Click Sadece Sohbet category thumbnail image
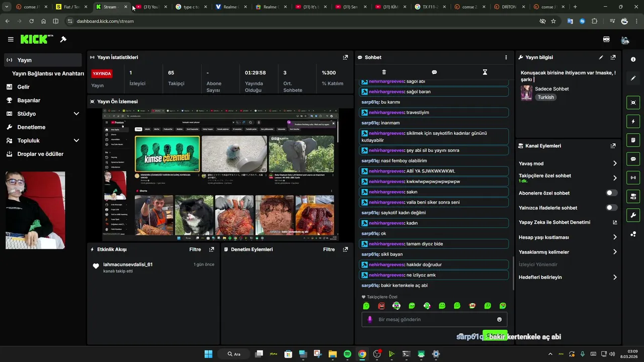 pos(526,93)
